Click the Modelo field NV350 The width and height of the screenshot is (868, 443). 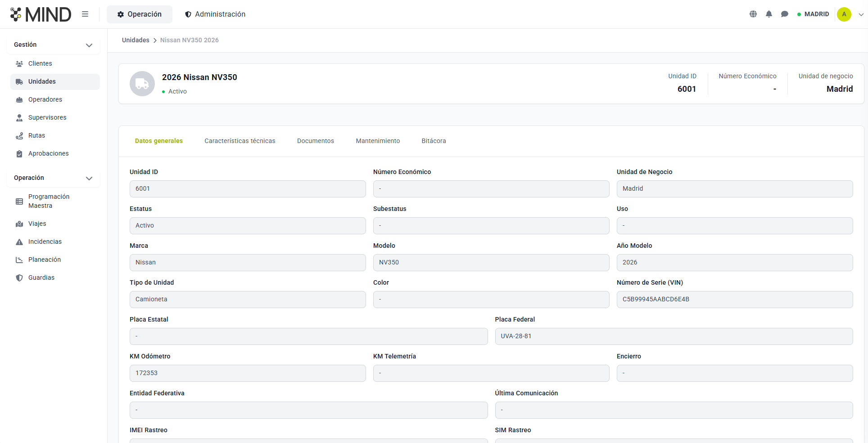(x=491, y=263)
